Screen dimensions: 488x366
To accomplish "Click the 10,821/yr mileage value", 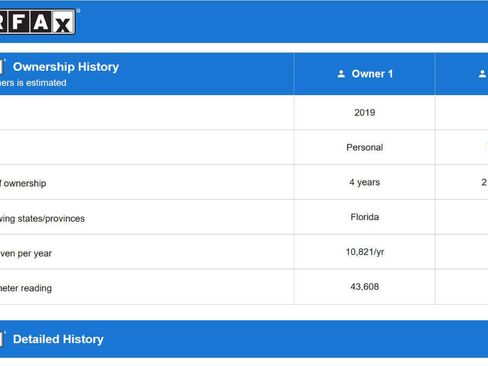I will point(365,252).
